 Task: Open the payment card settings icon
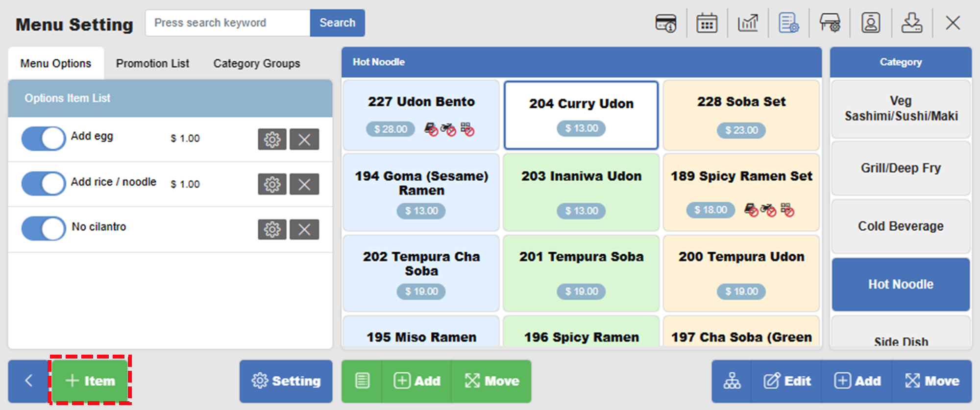click(665, 23)
